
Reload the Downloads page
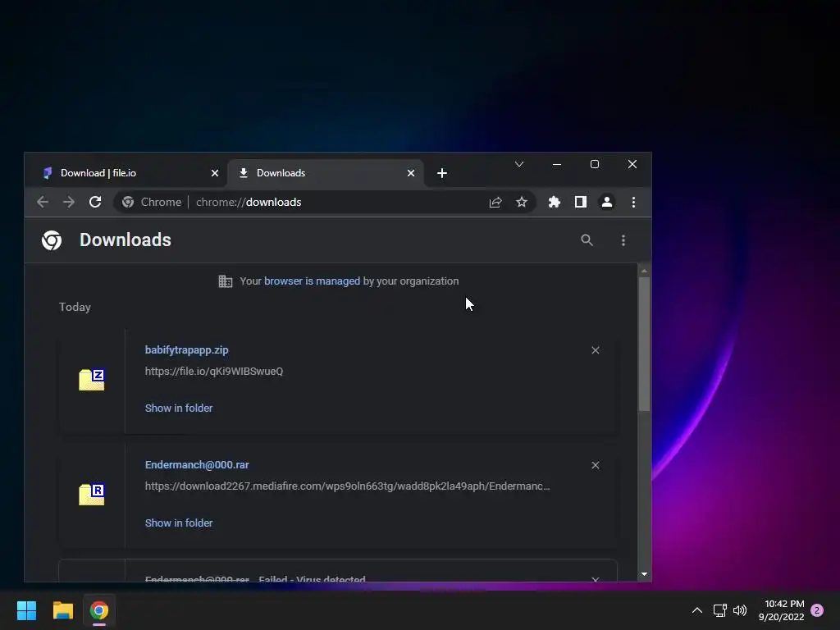95,202
